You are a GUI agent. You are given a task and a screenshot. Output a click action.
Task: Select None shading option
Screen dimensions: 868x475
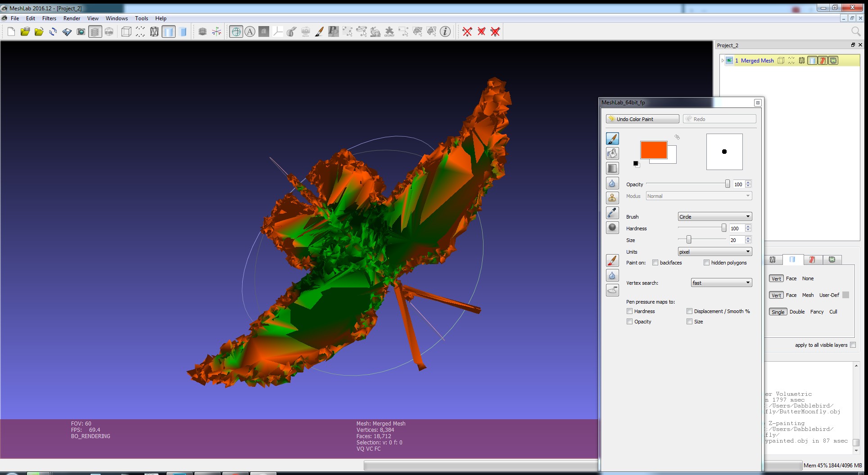coord(808,278)
